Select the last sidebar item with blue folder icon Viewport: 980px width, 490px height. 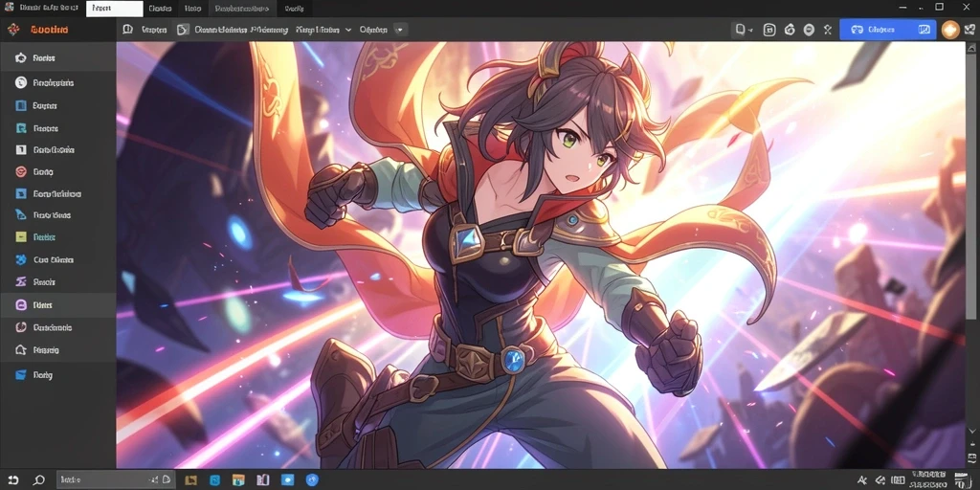(x=58, y=375)
